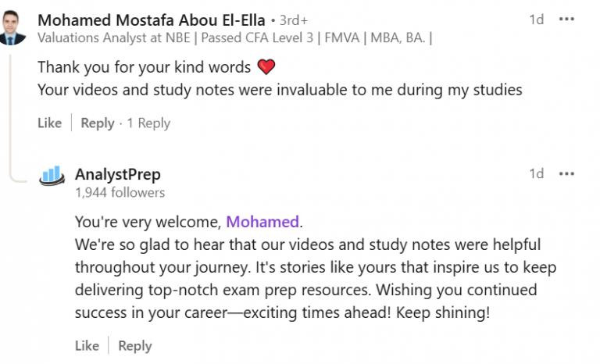Image resolution: width=600 pixels, height=364 pixels.
Task: Open the AnalystPrep company page name
Action: coord(117,174)
